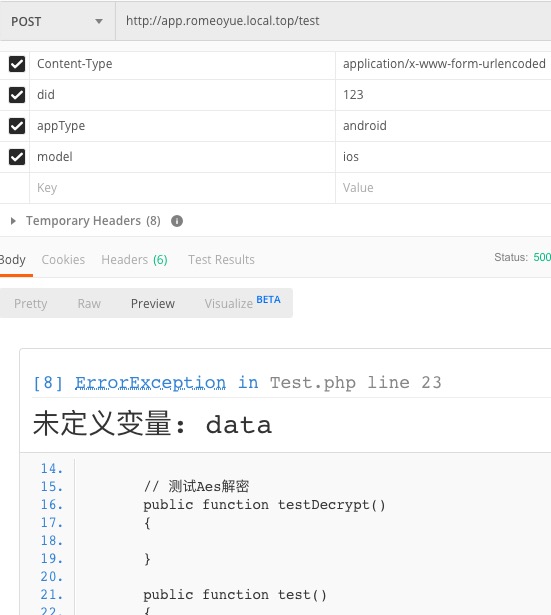Disable the appType header checkbox

pyautogui.click(x=17, y=126)
